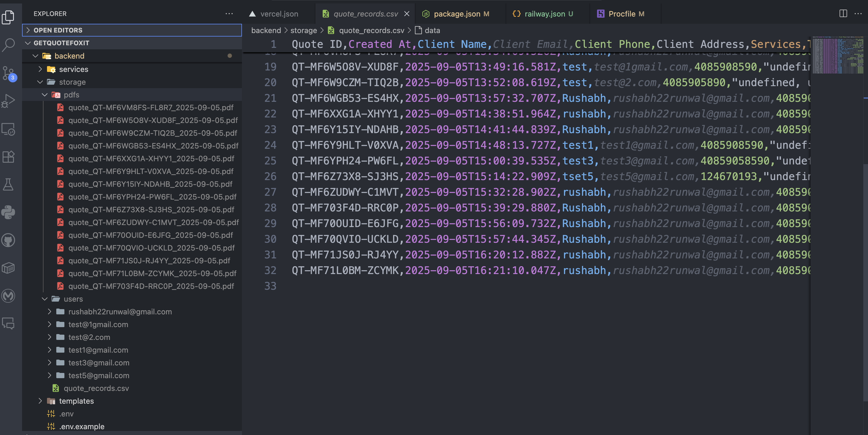Open the Python extension view
This screenshot has height=435, width=868.
pos(8,212)
